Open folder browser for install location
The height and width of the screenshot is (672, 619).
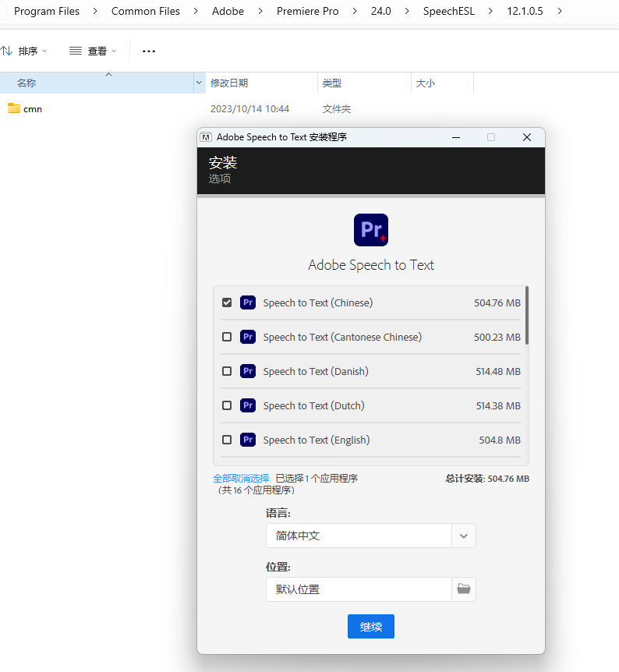[x=464, y=589]
